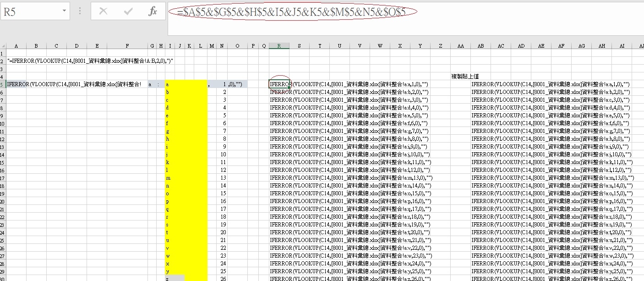Click the 複製貼上值 label cell
Image resolution: width=644 pixels, height=281 pixels.
465,76
